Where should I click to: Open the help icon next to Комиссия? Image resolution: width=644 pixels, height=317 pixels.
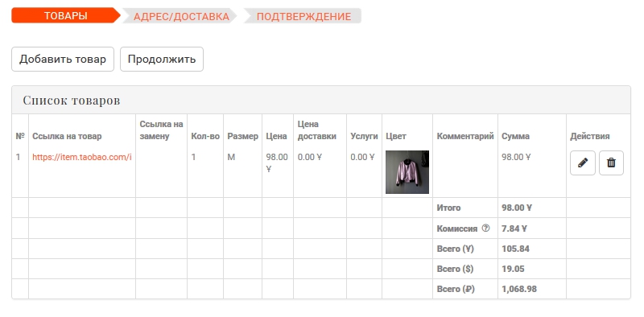[x=485, y=228]
